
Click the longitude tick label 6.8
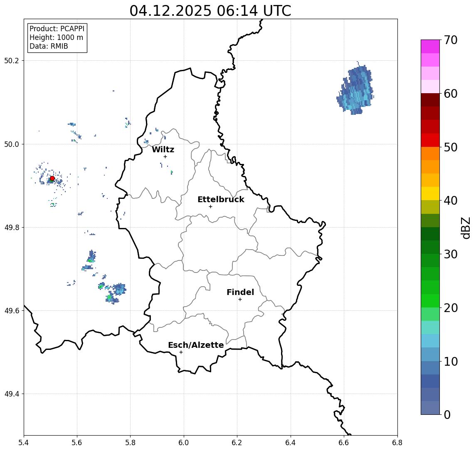coord(397,443)
